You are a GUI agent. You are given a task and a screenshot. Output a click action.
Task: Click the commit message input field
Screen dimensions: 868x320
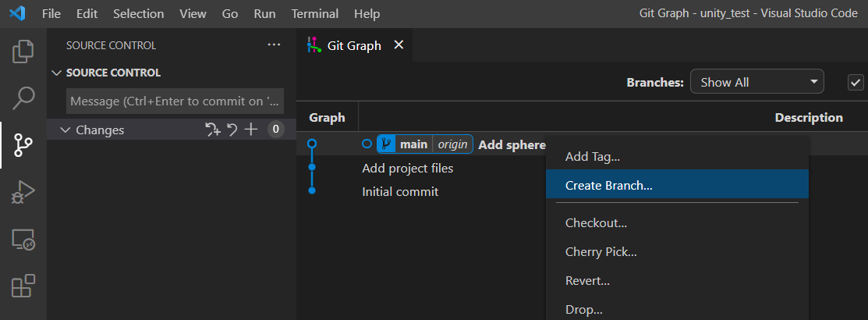(x=175, y=101)
